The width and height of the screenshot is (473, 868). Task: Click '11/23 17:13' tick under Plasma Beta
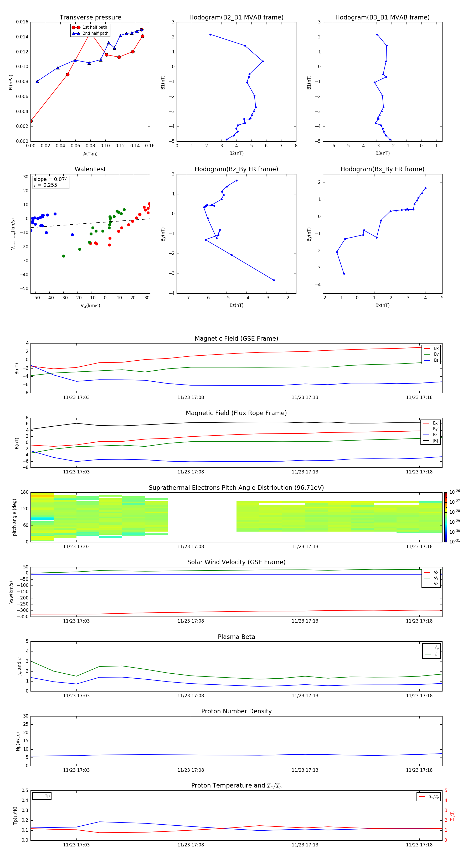[x=305, y=695]
